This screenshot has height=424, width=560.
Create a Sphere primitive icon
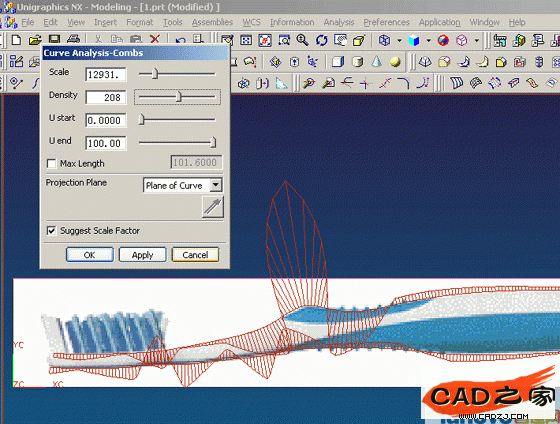click(x=395, y=62)
